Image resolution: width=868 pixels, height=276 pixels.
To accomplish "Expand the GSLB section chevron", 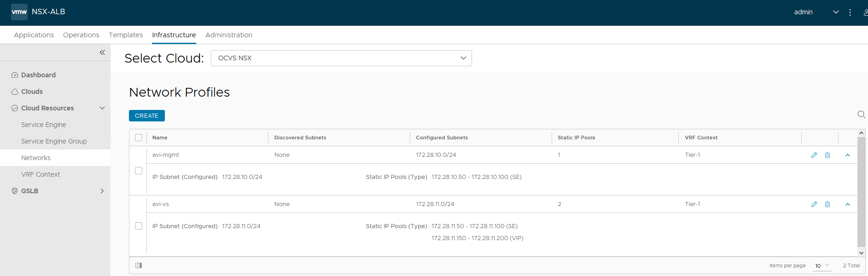I will click(102, 191).
